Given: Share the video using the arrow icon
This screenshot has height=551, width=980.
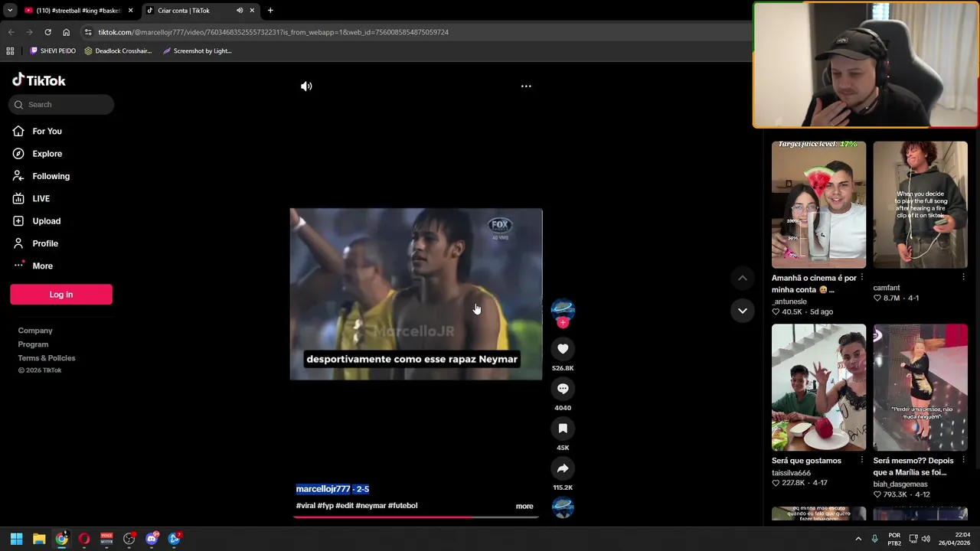Looking at the screenshot, I should 563,468.
